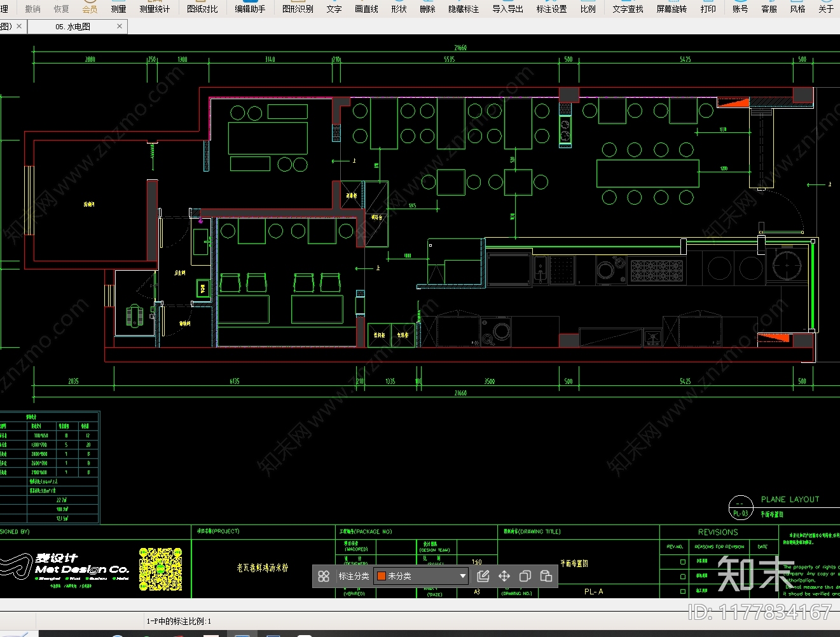
Task: Select the 画直线 draw line tool
Action: 366,9
